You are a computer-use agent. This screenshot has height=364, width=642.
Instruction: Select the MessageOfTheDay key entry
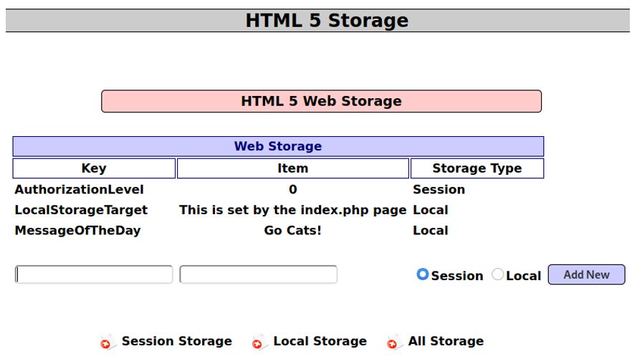(x=77, y=231)
